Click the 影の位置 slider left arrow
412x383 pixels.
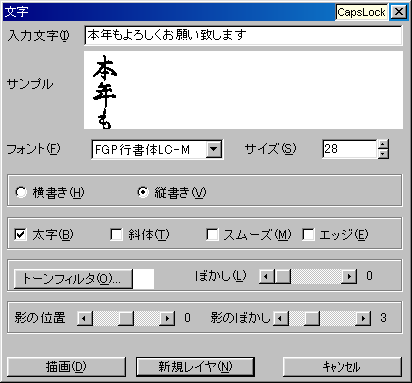(x=85, y=318)
